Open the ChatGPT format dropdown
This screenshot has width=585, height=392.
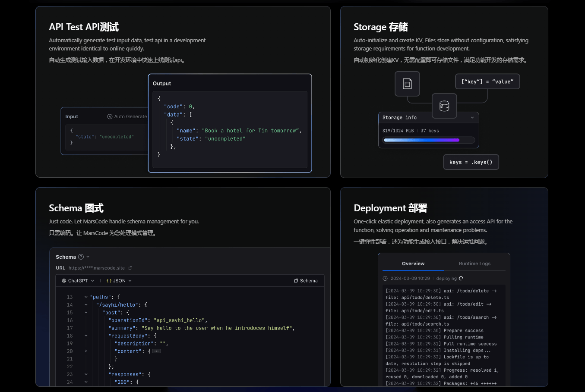click(78, 281)
